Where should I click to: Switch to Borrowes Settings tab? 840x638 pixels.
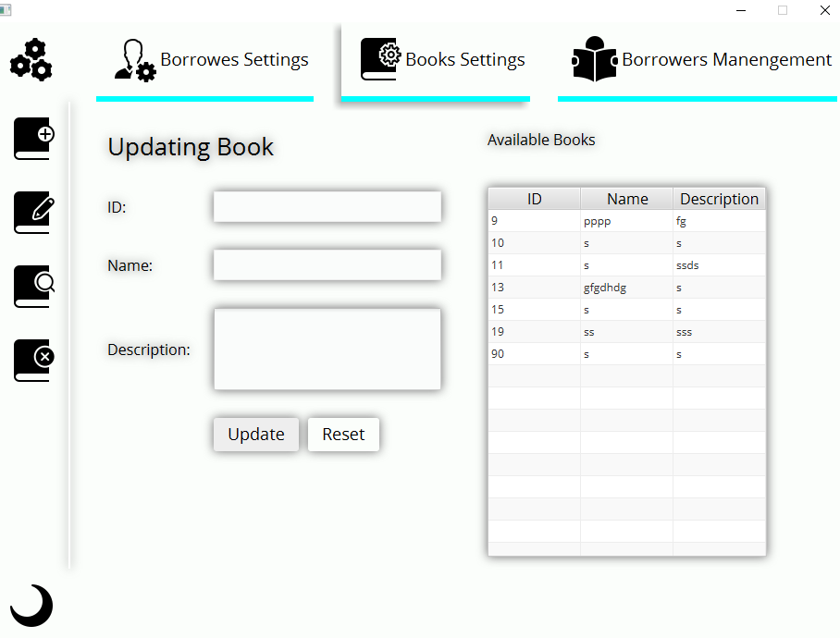point(204,63)
